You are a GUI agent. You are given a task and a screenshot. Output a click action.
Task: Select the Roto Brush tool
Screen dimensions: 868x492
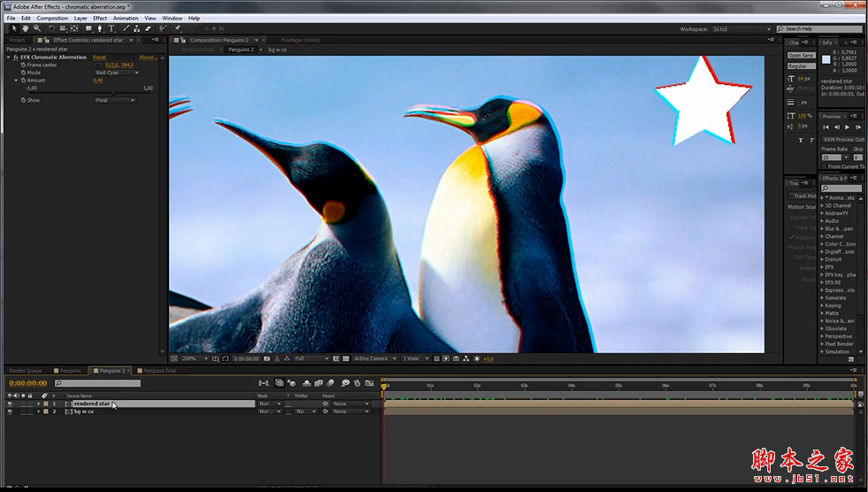coord(163,28)
